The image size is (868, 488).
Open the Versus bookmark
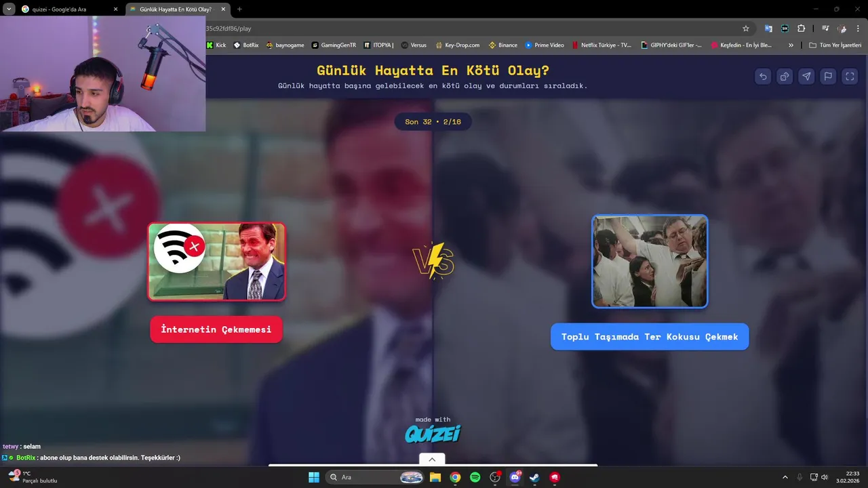414,45
